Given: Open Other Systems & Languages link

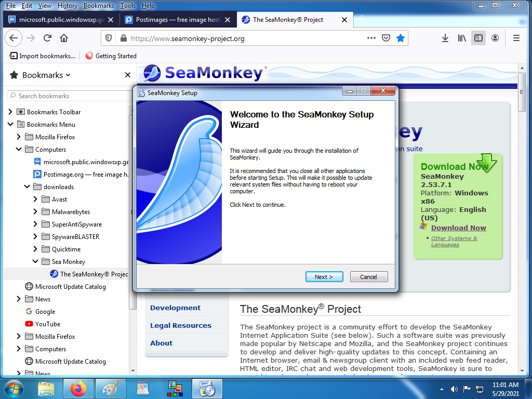Looking at the screenshot, I should point(454,241).
